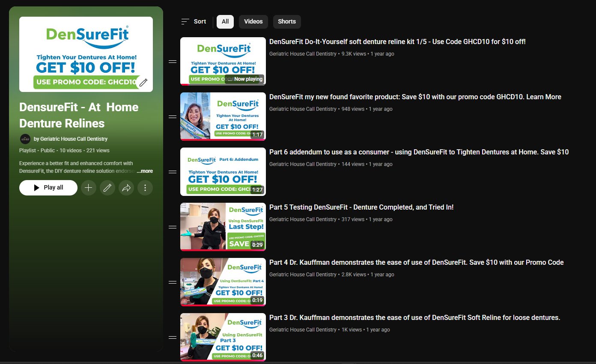
Task: Click the 'Playlist • Public • 10 videos • 221 views' text
Action: pos(64,151)
